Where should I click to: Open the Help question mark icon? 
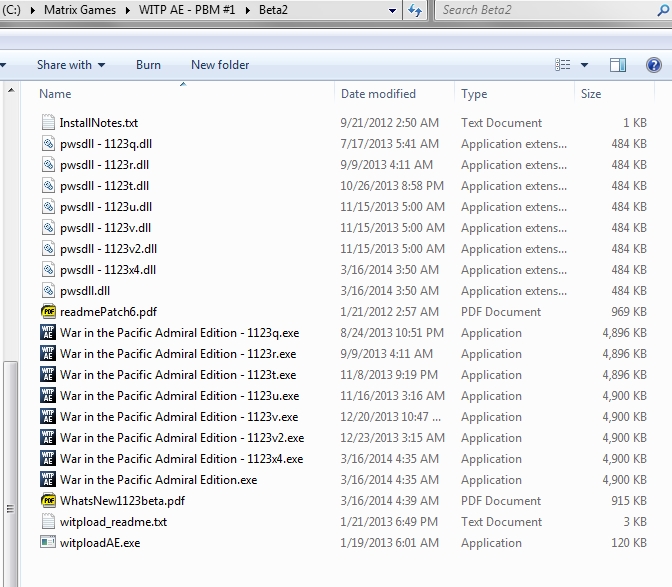654,65
